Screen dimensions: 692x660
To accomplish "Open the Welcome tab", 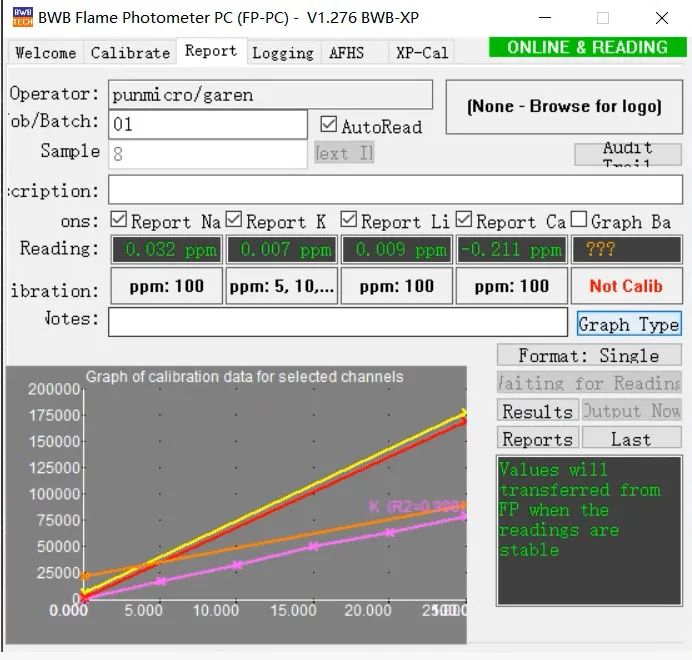I will tap(45, 53).
